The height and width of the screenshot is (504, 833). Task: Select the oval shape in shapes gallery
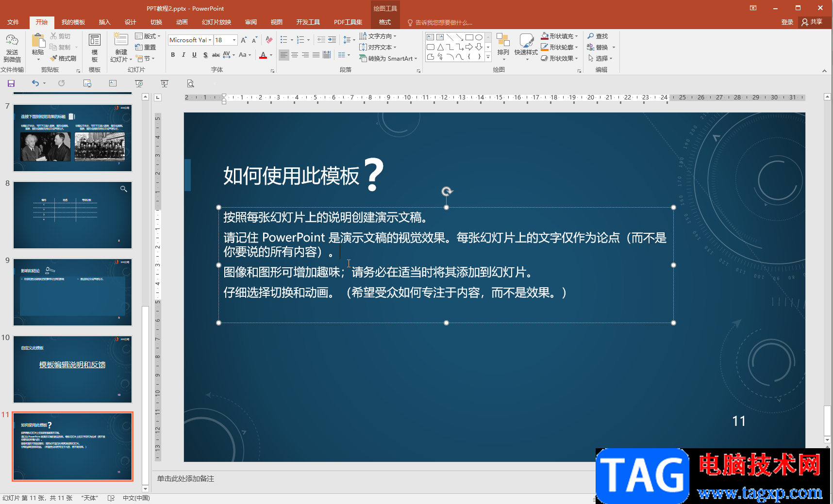point(479,37)
